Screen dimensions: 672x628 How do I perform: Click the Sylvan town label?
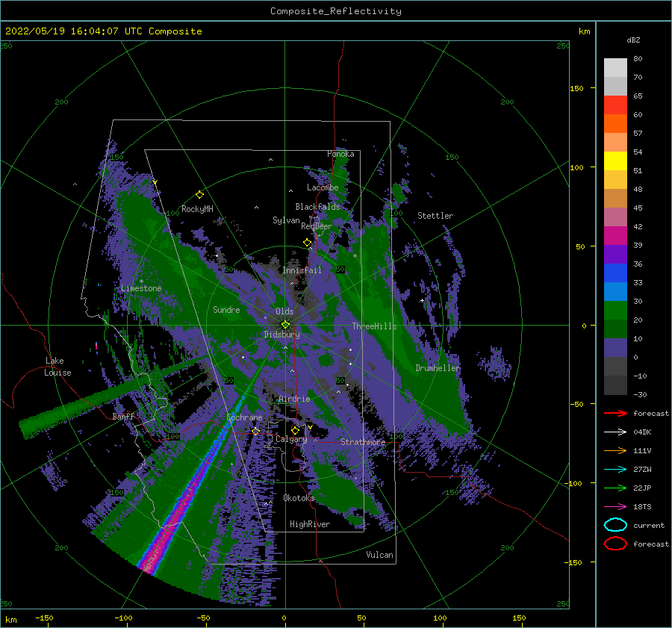pos(286,220)
